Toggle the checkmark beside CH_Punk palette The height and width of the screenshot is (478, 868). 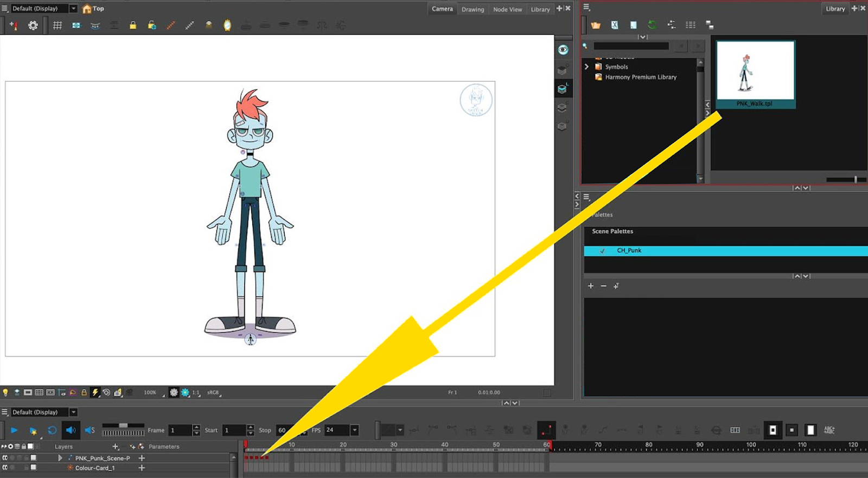click(x=602, y=251)
